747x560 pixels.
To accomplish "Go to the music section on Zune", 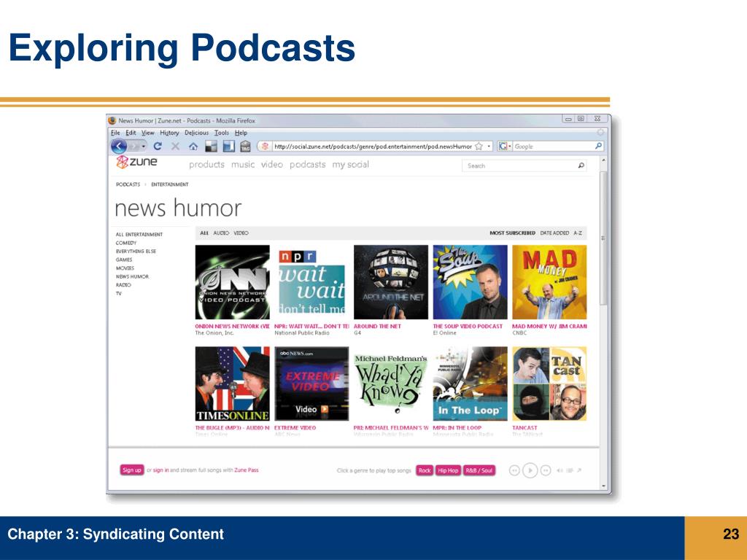I will 243,165.
